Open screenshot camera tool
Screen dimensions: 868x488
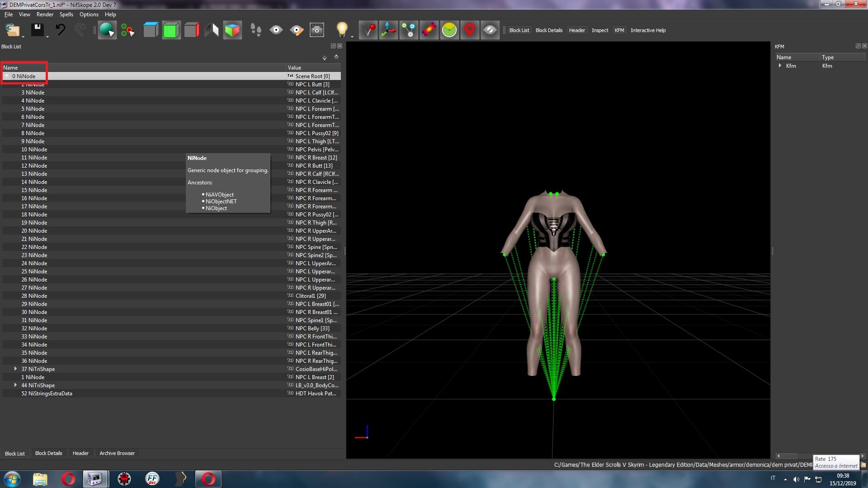click(317, 30)
